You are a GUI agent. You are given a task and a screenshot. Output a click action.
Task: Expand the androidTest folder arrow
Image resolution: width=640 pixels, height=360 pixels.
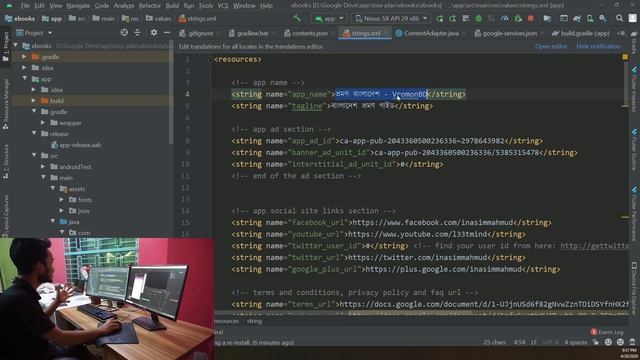(x=43, y=167)
